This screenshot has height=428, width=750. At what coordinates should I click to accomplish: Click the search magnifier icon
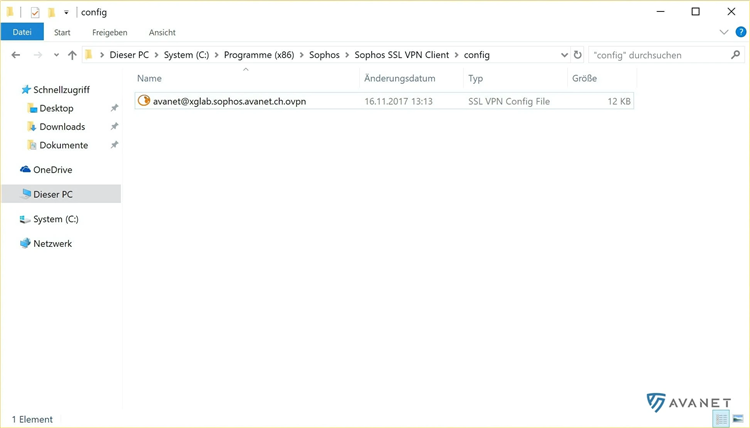(x=736, y=55)
